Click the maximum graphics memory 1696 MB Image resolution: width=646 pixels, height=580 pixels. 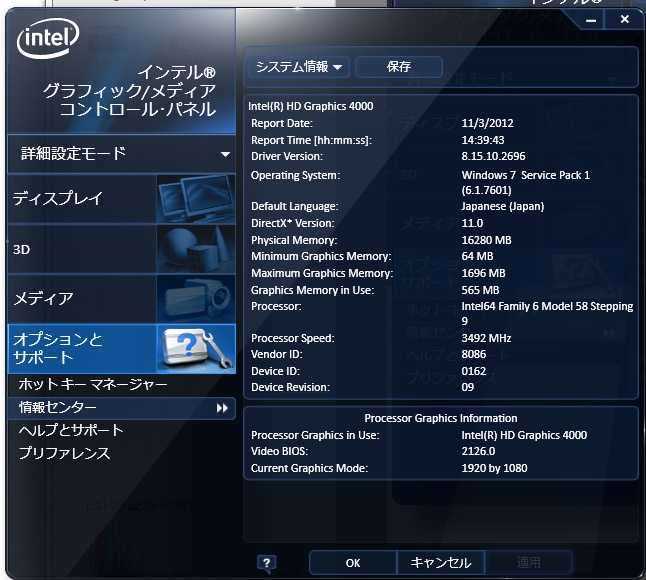pyautogui.click(x=483, y=273)
